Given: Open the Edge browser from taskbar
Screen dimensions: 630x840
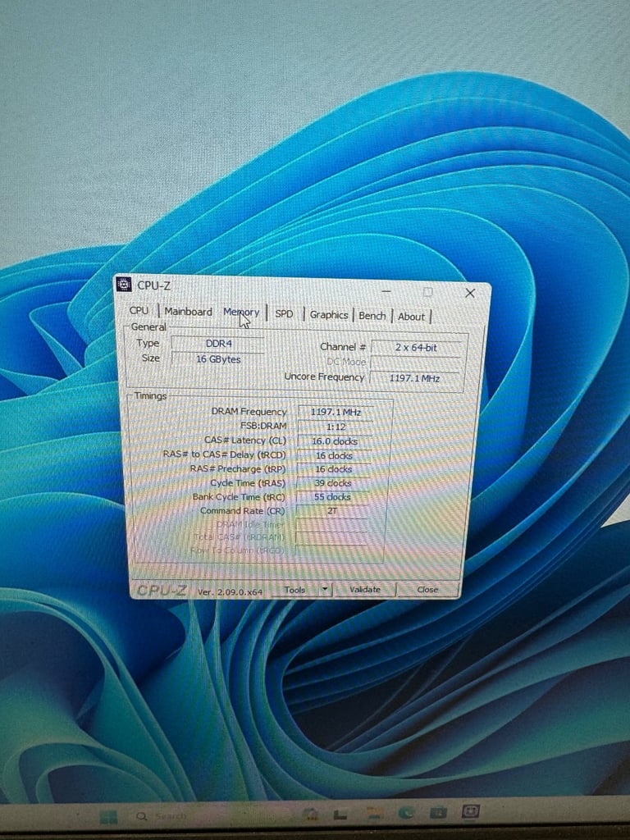Looking at the screenshot, I should click(x=407, y=813).
